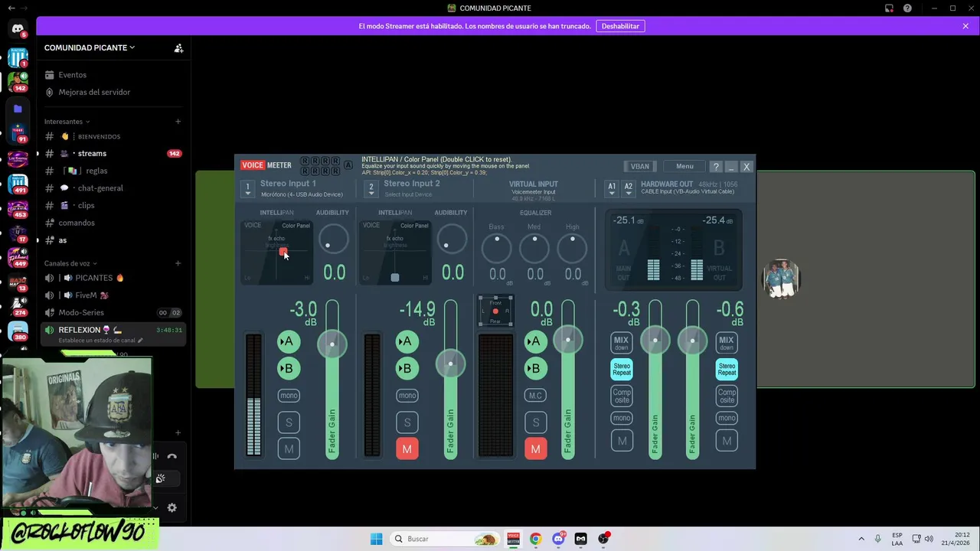Open Discord user settings gear
The image size is (980, 551).
coord(171,507)
